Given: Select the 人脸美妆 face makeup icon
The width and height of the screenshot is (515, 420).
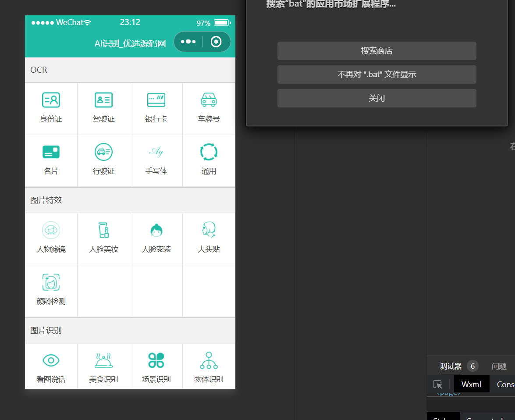Looking at the screenshot, I should (103, 230).
